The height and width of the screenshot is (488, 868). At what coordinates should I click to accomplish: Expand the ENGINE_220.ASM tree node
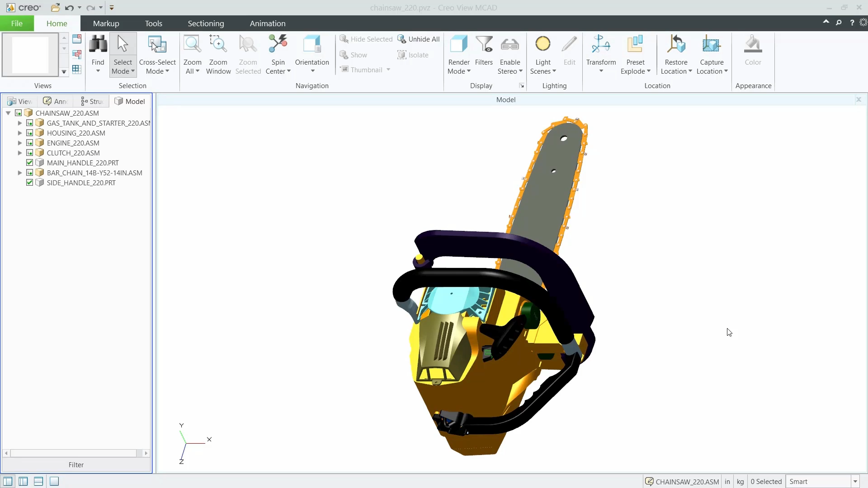click(19, 143)
